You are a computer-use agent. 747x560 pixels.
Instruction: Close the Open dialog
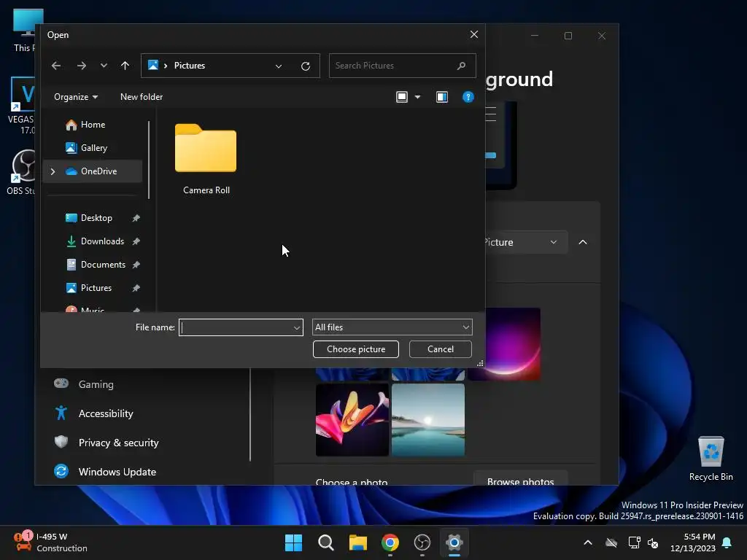pos(473,34)
